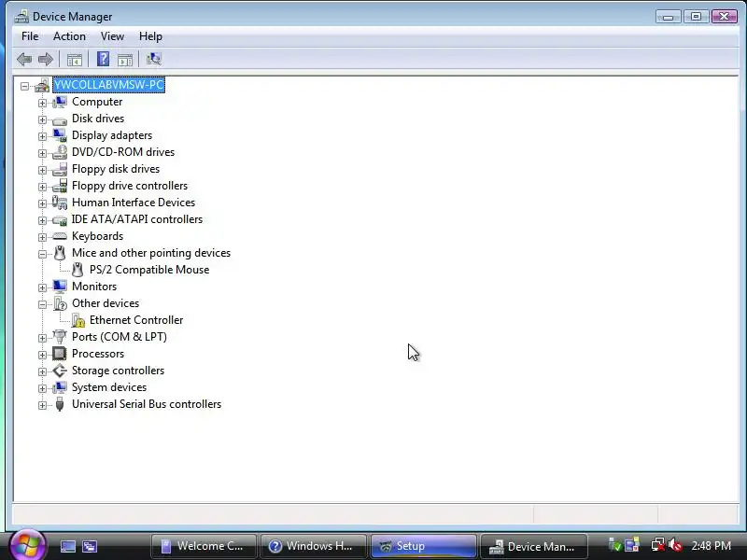
Task: Open the Action menu
Action: pos(69,36)
